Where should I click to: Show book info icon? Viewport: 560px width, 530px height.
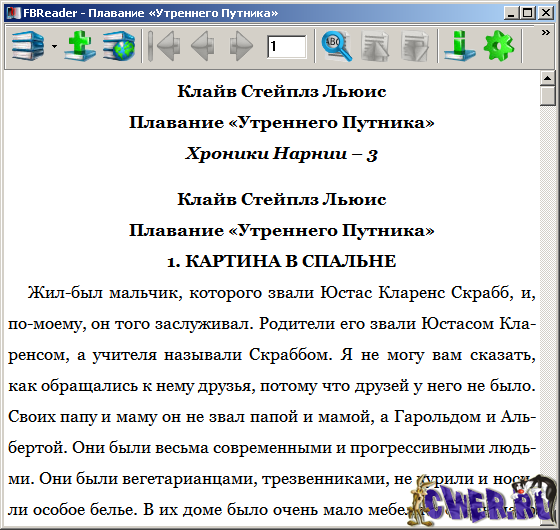pos(459,46)
